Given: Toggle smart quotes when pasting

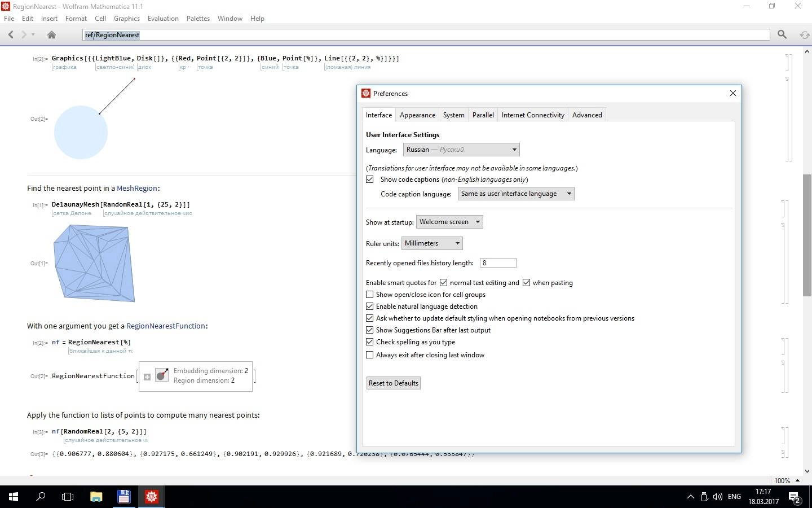Looking at the screenshot, I should coord(526,282).
